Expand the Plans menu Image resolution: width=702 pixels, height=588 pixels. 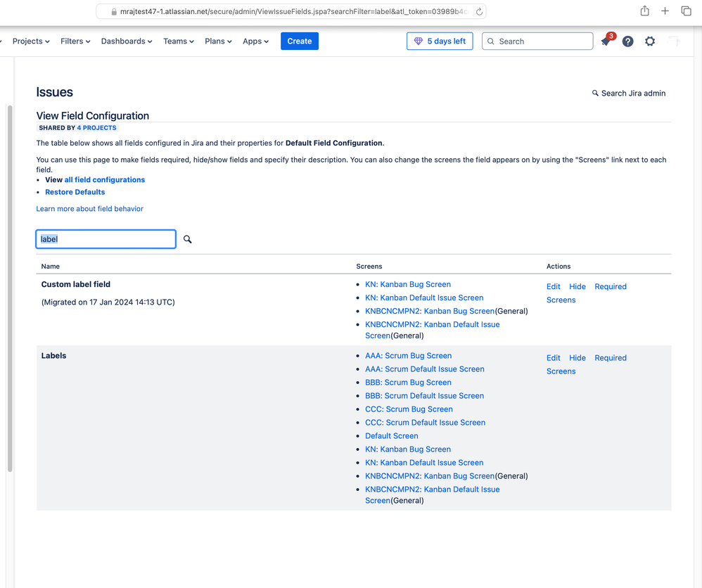click(x=218, y=41)
